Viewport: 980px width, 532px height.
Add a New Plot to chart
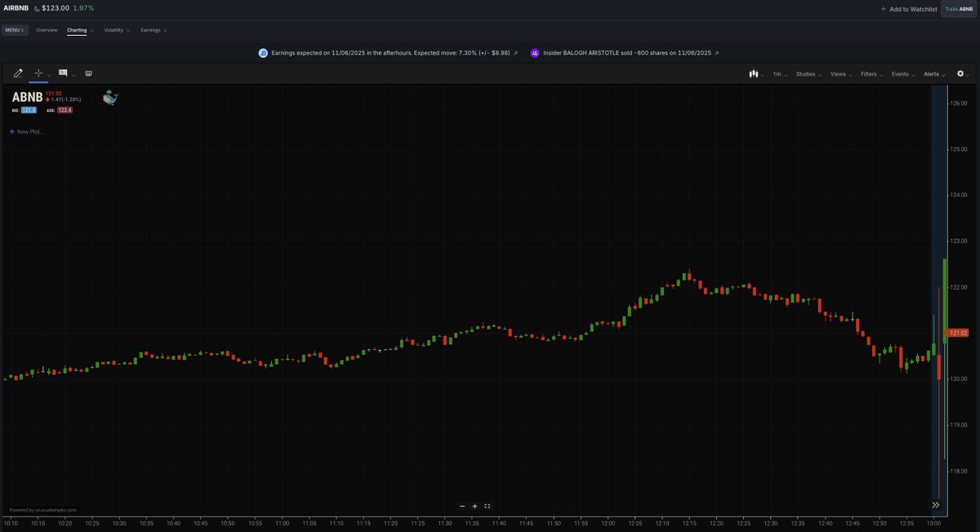26,131
